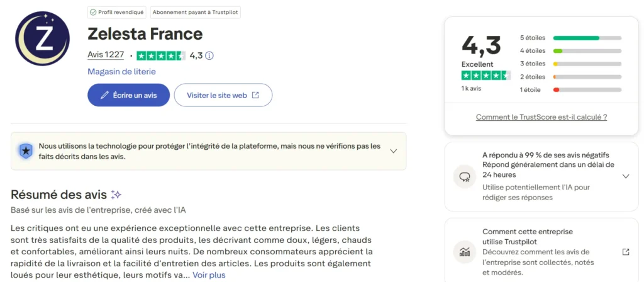Select the 3 étoiles label

533,64
